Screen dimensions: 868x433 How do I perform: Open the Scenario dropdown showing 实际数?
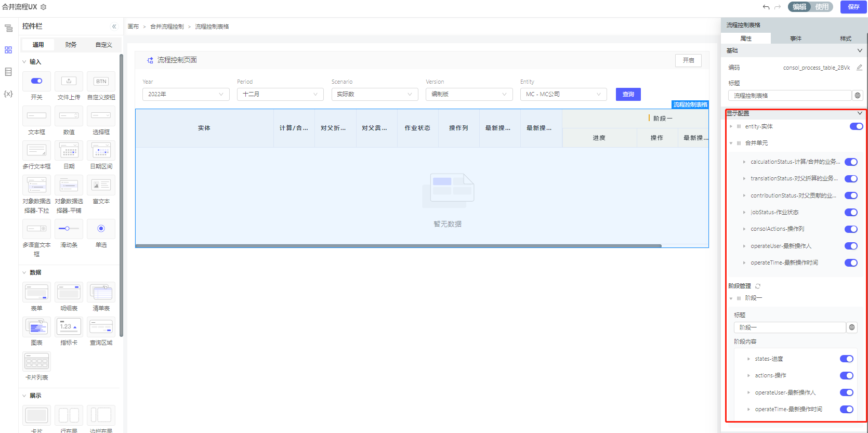click(374, 94)
